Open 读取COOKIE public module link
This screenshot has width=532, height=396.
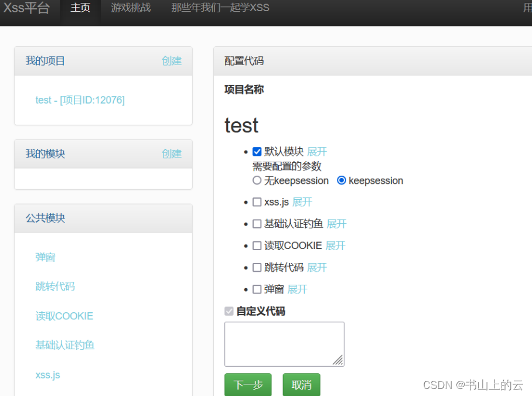(x=64, y=316)
